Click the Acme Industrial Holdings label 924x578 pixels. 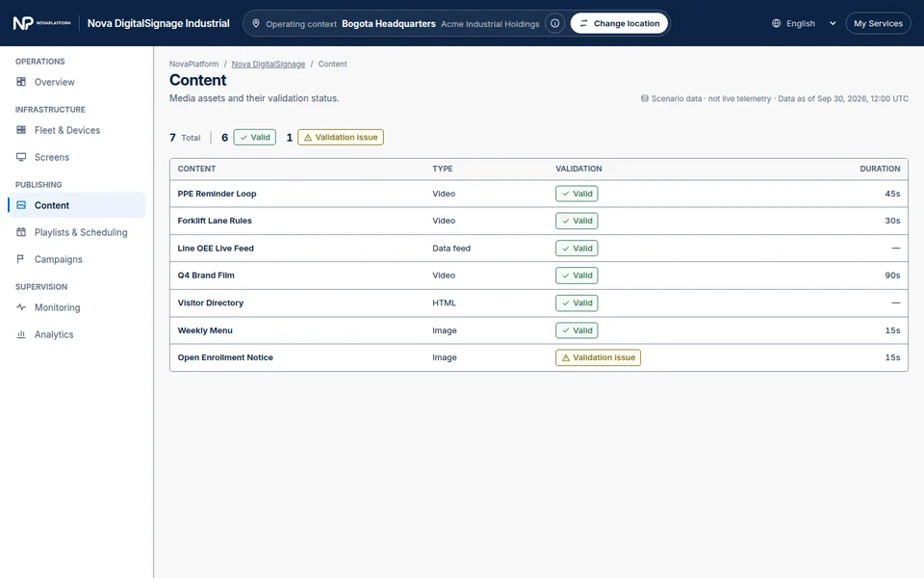490,24
